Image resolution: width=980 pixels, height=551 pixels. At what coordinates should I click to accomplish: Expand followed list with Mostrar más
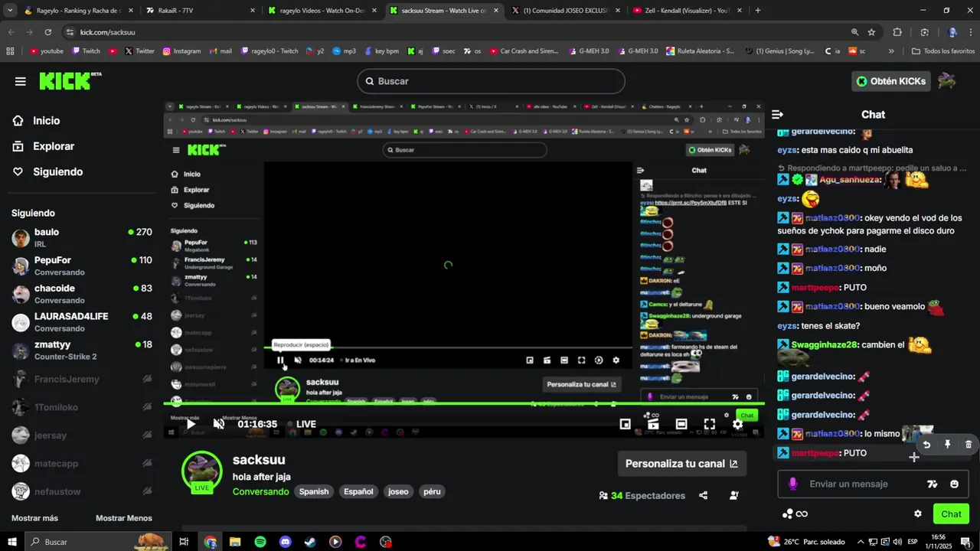pyautogui.click(x=34, y=518)
